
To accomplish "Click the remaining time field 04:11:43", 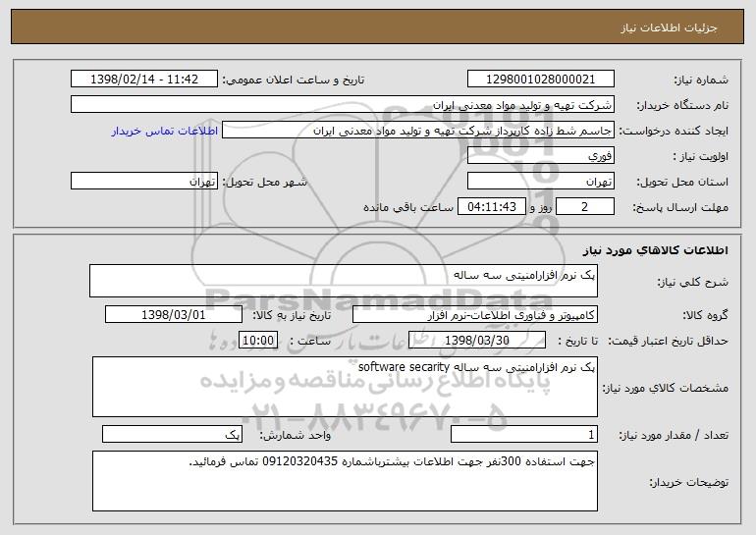I will (x=491, y=207).
